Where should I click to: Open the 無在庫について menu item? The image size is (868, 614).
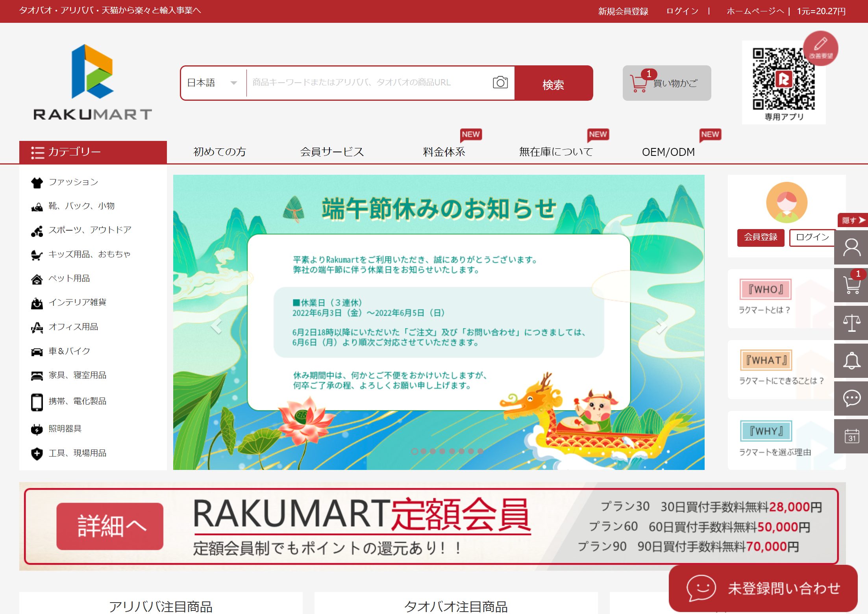556,152
